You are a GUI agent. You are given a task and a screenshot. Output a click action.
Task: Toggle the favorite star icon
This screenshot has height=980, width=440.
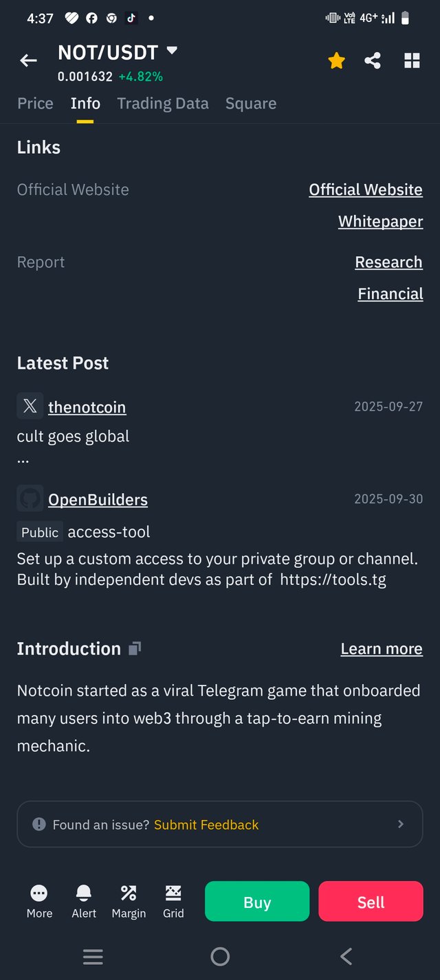pos(336,61)
